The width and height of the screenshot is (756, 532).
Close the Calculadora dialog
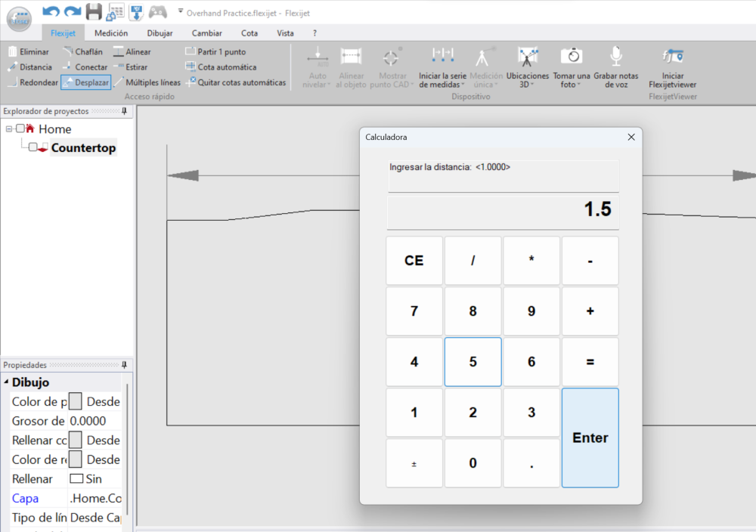click(x=631, y=137)
